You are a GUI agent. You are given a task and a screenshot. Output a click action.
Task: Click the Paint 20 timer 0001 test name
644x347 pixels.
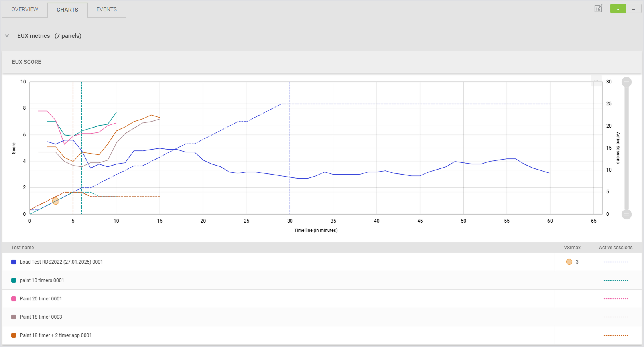coord(41,299)
